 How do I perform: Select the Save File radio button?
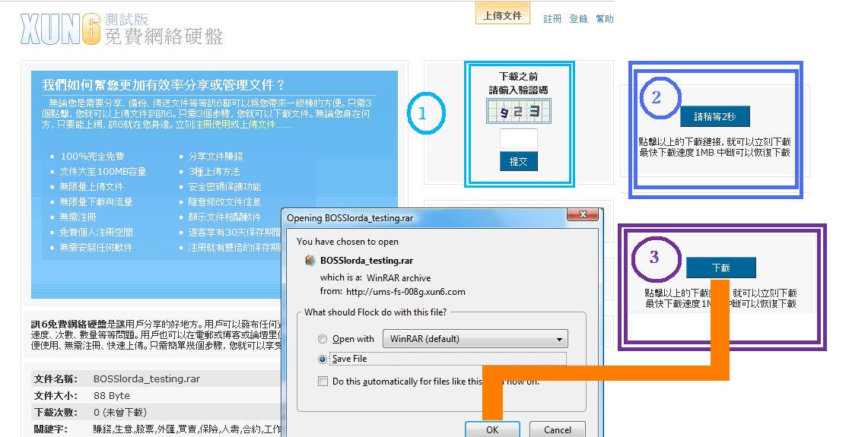[323, 359]
